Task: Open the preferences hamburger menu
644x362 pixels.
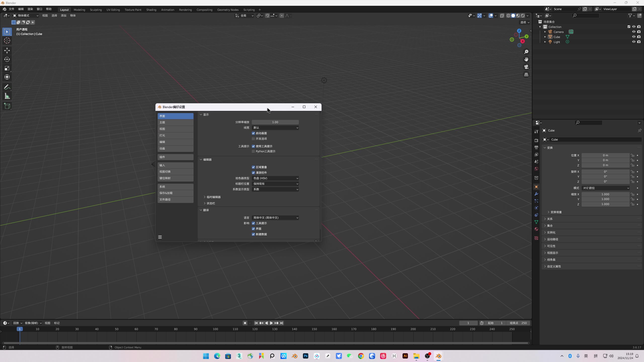Action: (160, 237)
